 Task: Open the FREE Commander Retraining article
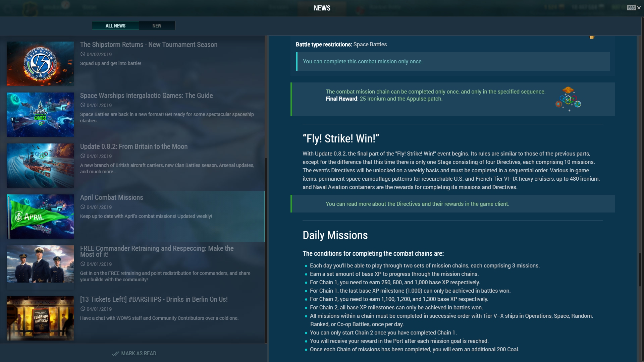(x=157, y=251)
